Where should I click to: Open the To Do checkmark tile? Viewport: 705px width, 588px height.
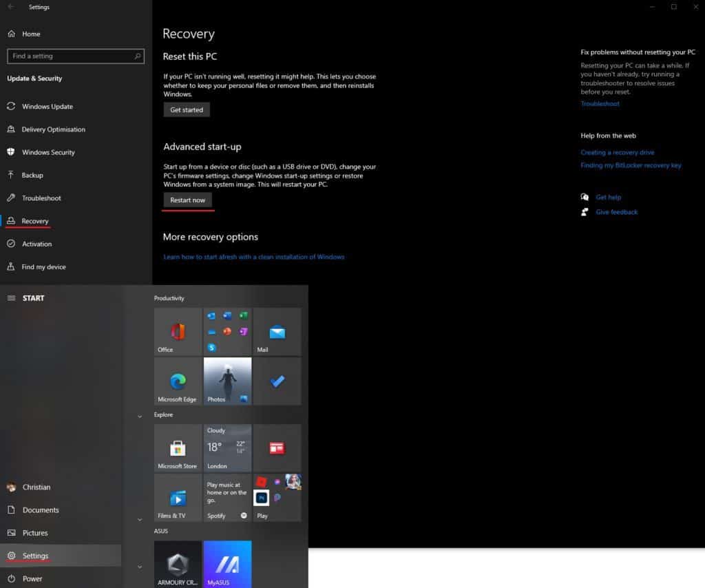point(277,381)
